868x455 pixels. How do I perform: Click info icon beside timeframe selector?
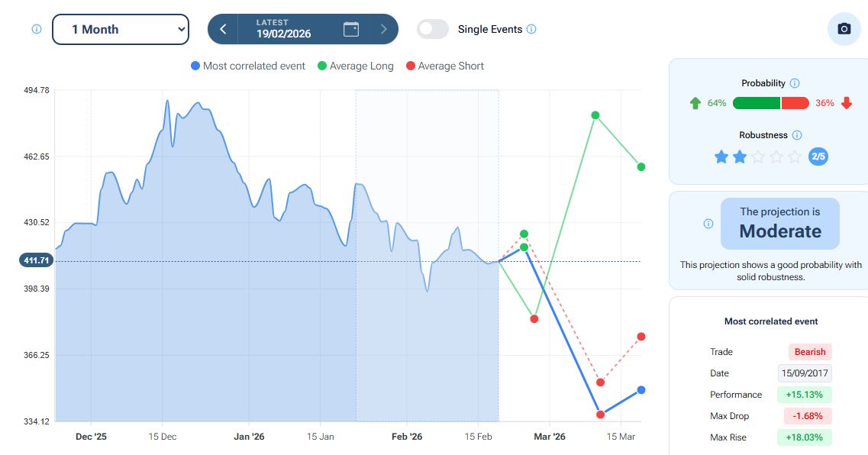tap(37, 29)
